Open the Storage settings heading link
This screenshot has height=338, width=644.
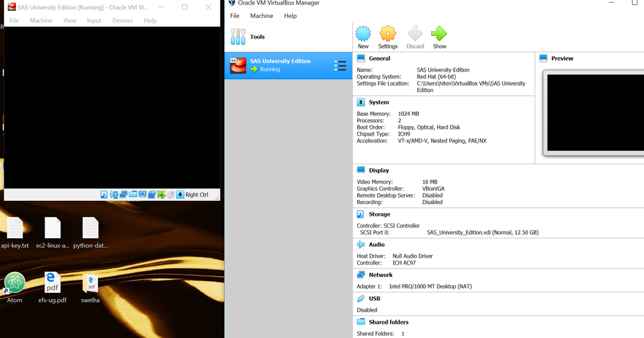(380, 214)
